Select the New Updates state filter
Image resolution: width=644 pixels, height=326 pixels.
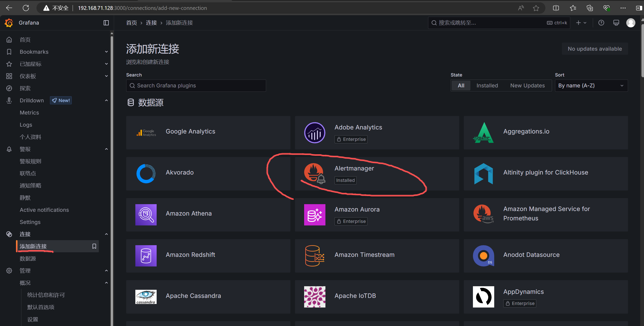(x=527, y=86)
